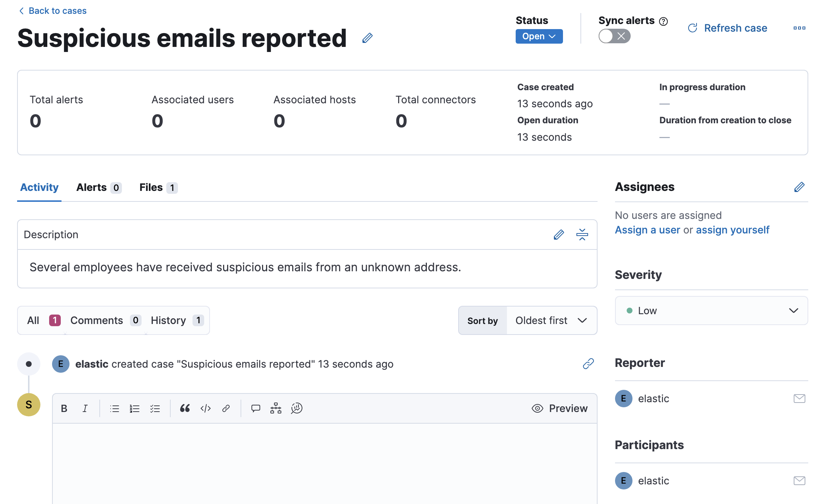Click the task list icon in editor toolbar

click(155, 408)
